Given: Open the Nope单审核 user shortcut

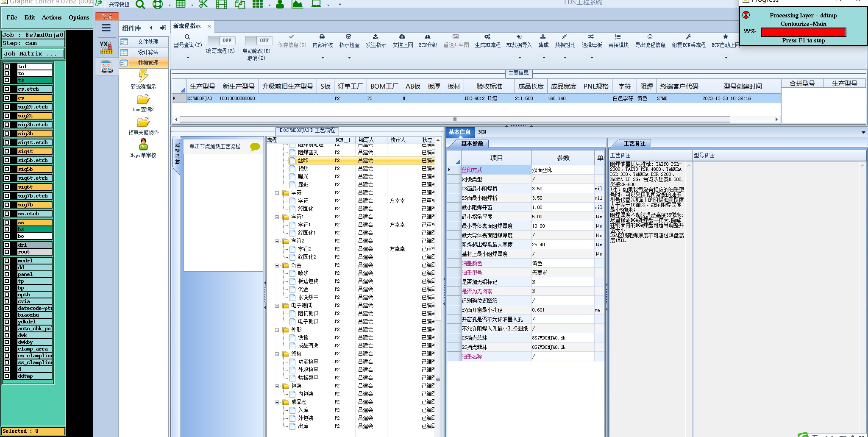Looking at the screenshot, I should tap(143, 145).
